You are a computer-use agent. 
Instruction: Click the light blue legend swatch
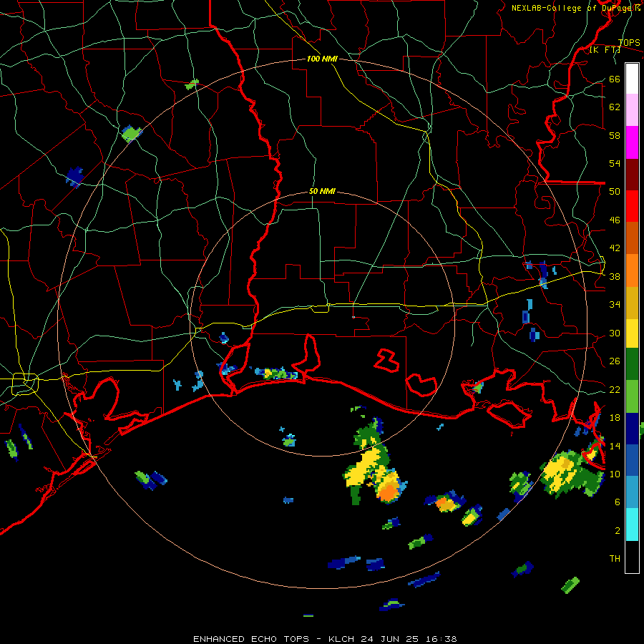(x=632, y=492)
